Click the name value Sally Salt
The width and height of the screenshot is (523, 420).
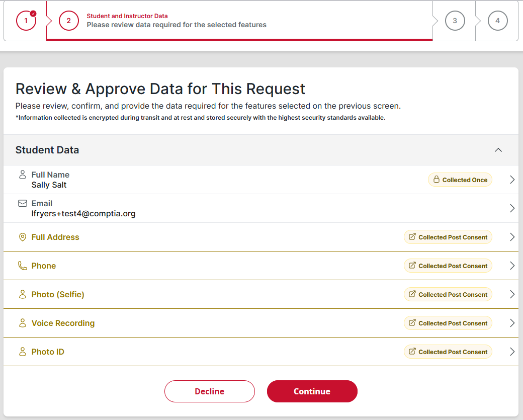[49, 185]
